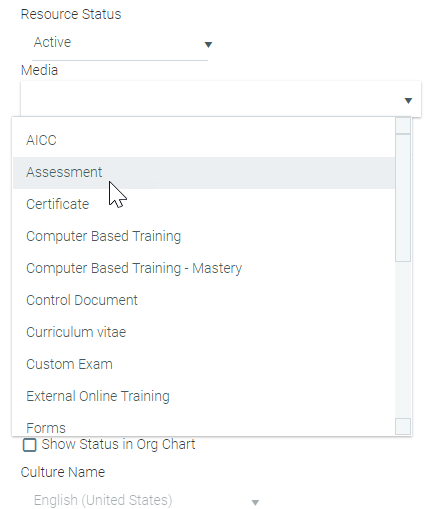Viewport: 434px width, 509px height.
Task: Choose Assessment media option
Action: click(204, 173)
